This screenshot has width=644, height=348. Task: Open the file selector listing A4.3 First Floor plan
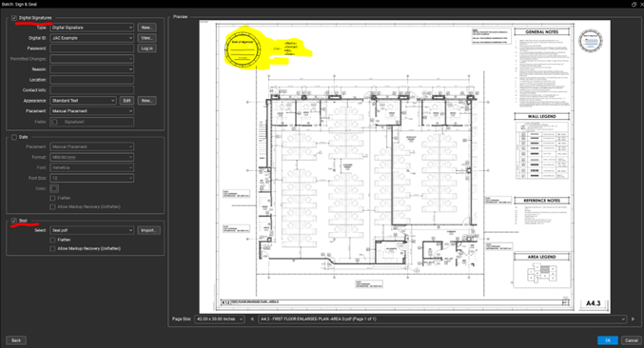[442, 319]
